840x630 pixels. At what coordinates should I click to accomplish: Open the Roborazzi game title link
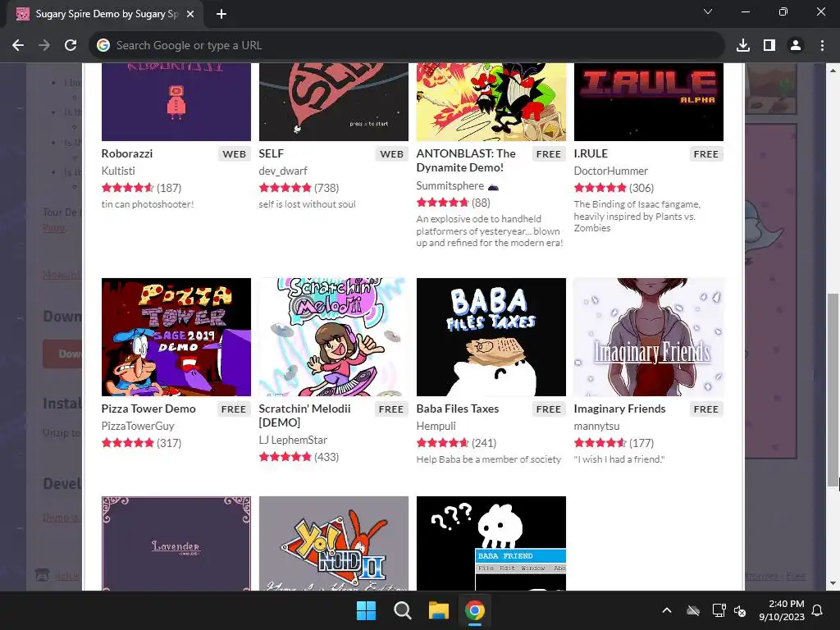pos(127,153)
